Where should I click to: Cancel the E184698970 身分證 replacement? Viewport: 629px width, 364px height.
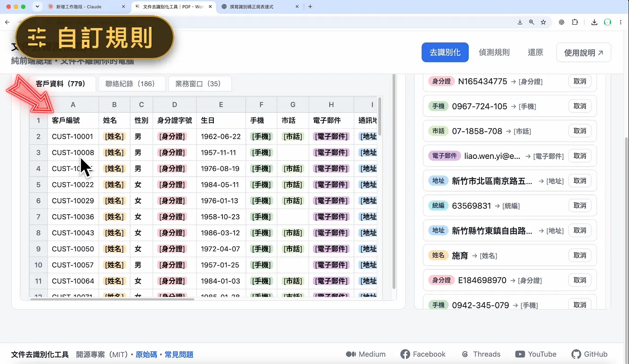point(580,280)
